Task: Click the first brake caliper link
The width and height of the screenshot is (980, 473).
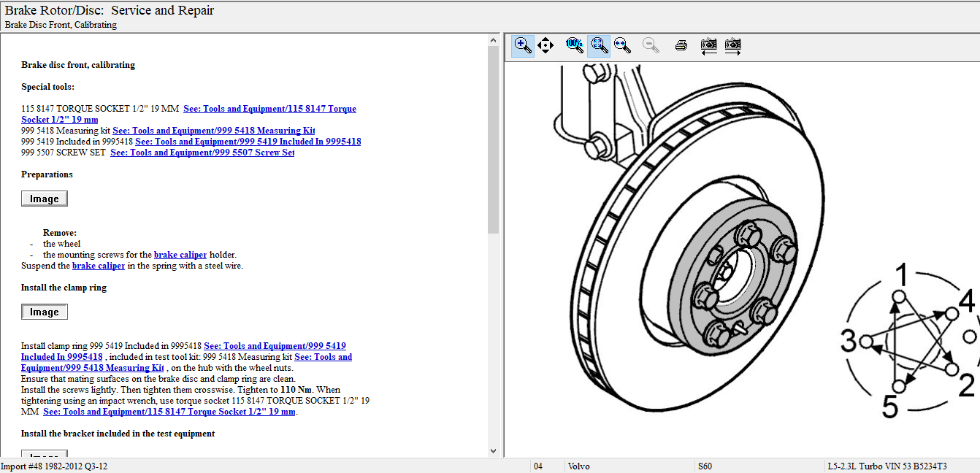Action: (180, 255)
